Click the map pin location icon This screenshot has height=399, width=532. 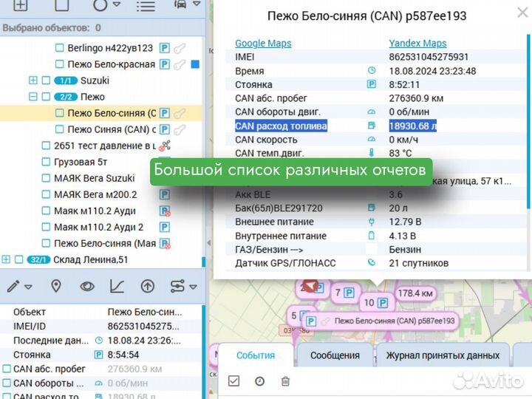56,286
